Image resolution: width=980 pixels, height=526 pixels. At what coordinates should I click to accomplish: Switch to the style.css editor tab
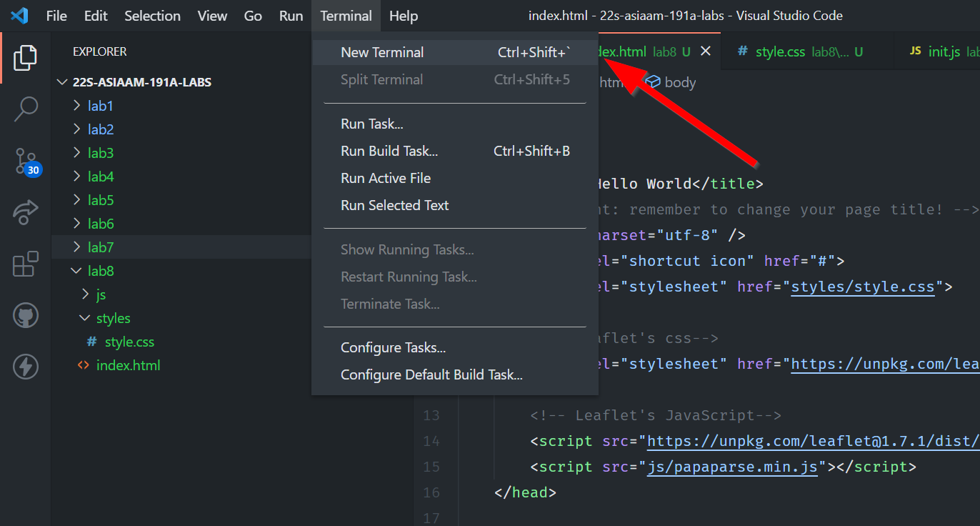pyautogui.click(x=780, y=51)
